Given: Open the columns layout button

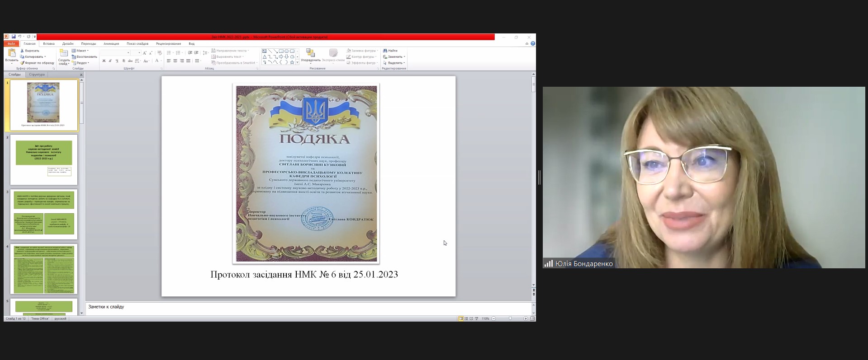Looking at the screenshot, I should coord(197,61).
